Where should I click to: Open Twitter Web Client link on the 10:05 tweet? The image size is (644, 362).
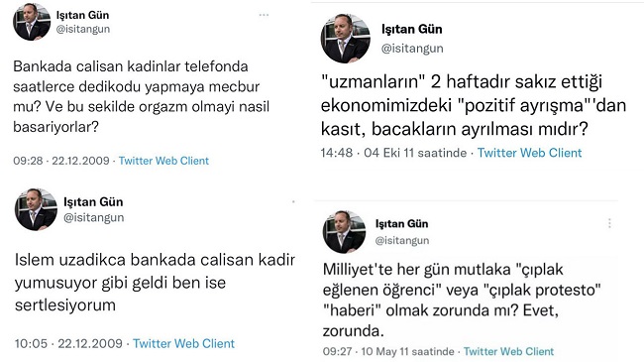[x=183, y=343]
